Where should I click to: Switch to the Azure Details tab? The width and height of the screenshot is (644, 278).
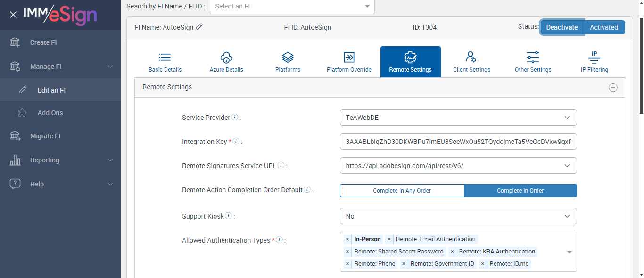click(226, 62)
